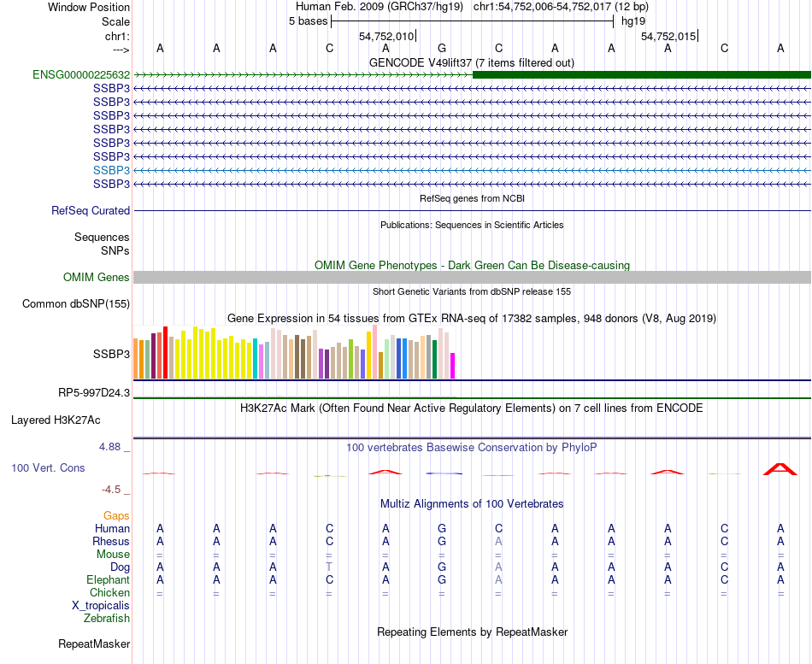Click the gray OMIM Genes bar
This screenshot has height=664, width=812.
tap(472, 278)
